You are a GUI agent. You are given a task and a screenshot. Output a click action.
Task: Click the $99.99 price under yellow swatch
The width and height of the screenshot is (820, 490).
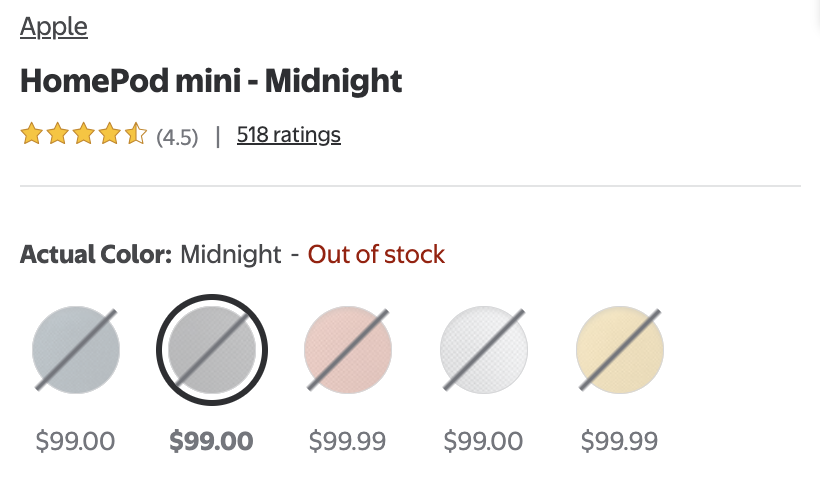coord(620,441)
